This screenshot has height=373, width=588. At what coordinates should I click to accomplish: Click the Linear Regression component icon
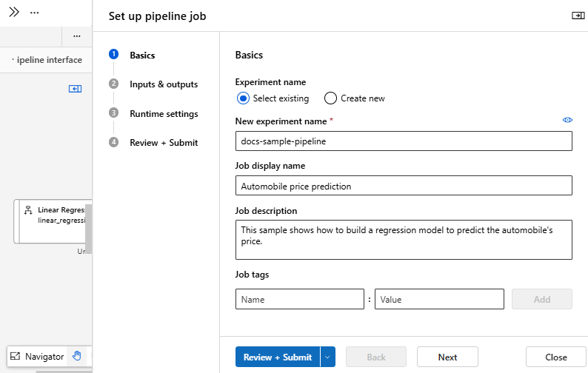pyautogui.click(x=28, y=210)
